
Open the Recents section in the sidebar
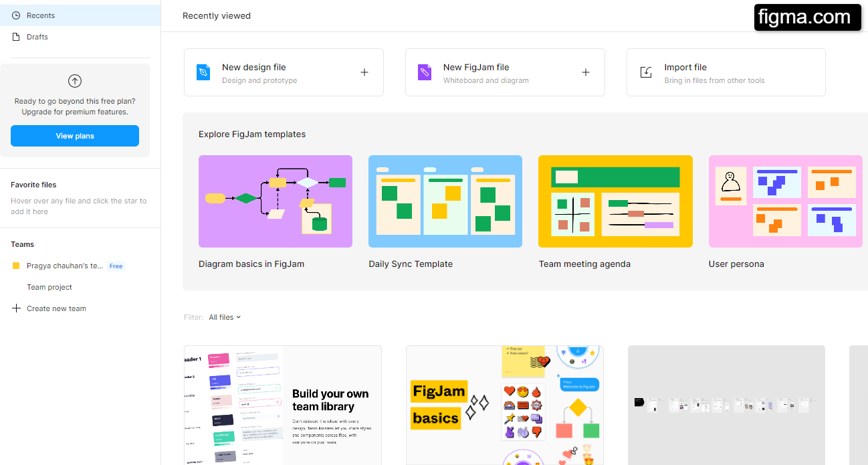pyautogui.click(x=80, y=15)
